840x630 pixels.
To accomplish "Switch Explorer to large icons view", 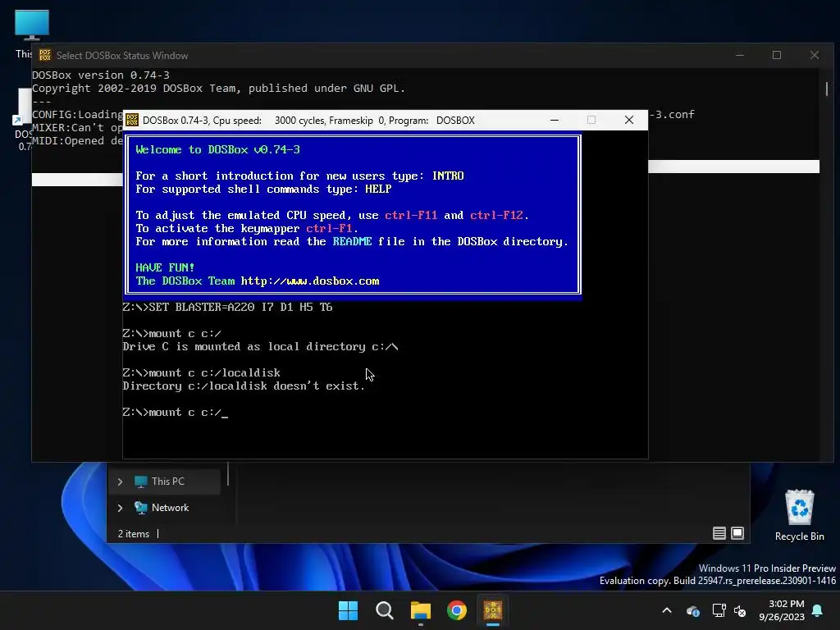I will (x=737, y=533).
